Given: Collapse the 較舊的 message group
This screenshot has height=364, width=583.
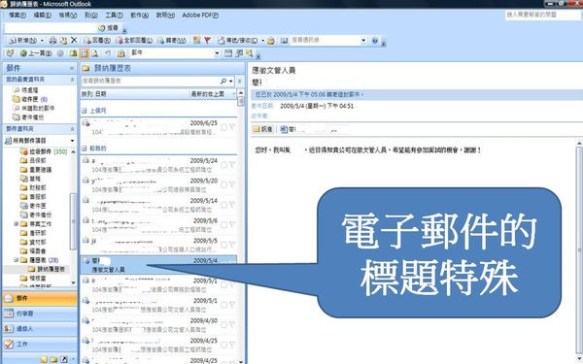Looking at the screenshot, I should 84,148.
